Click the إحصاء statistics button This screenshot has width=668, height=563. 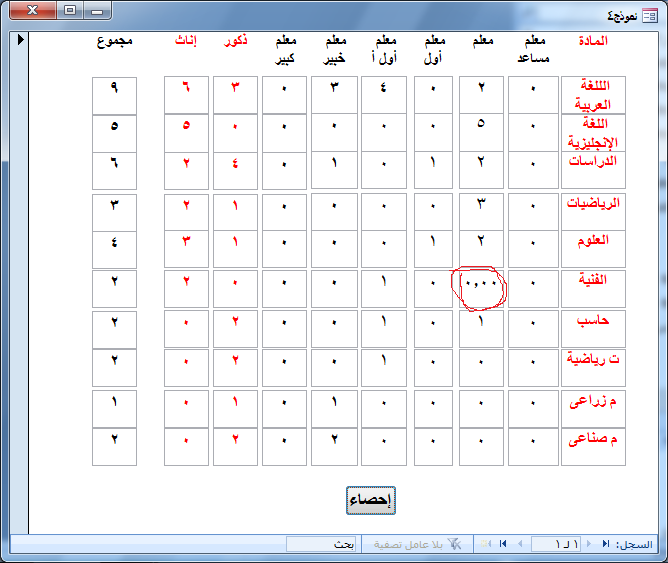[x=371, y=500]
